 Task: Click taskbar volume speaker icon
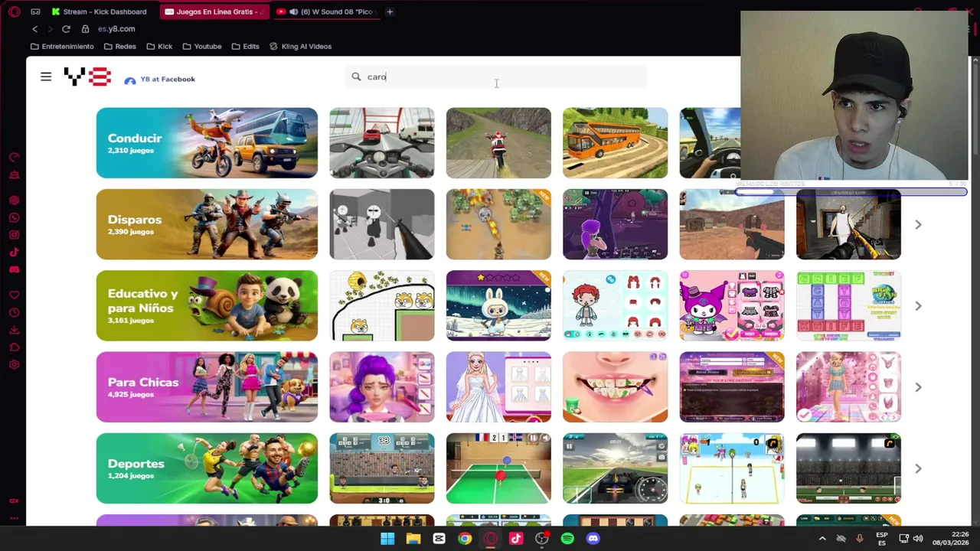click(918, 539)
